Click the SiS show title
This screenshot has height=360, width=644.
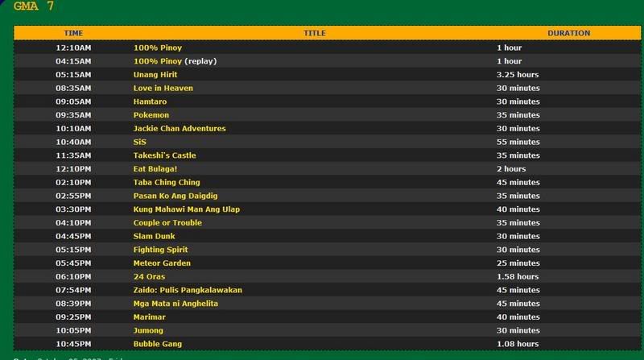pyautogui.click(x=139, y=143)
